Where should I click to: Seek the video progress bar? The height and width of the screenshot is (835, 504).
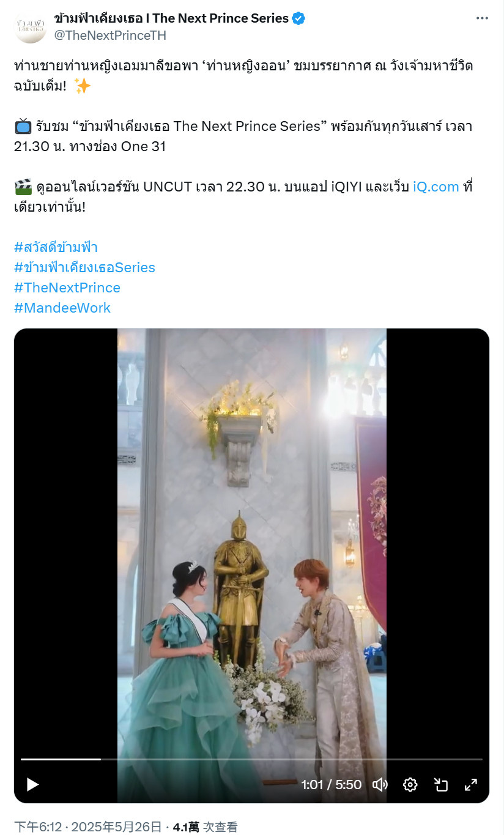click(251, 759)
